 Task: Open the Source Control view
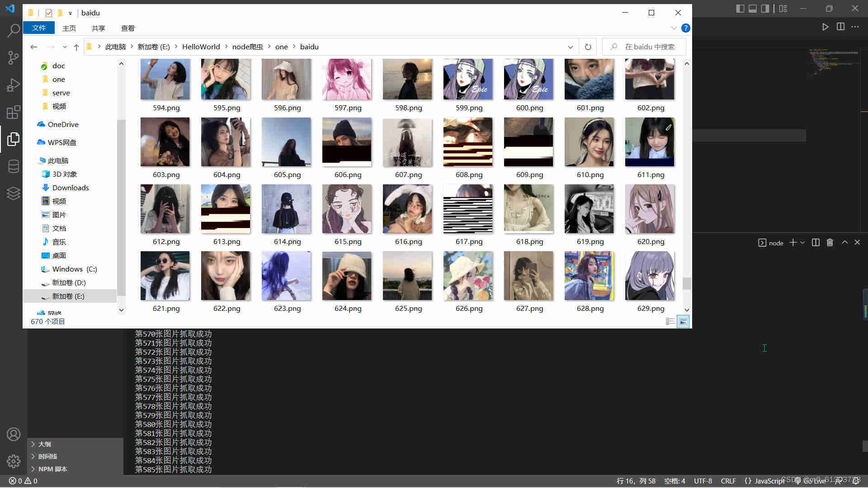click(x=14, y=58)
